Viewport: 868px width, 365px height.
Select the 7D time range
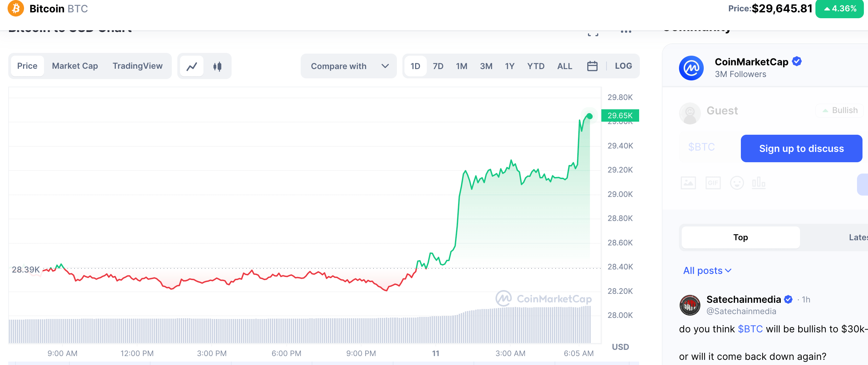click(x=438, y=66)
